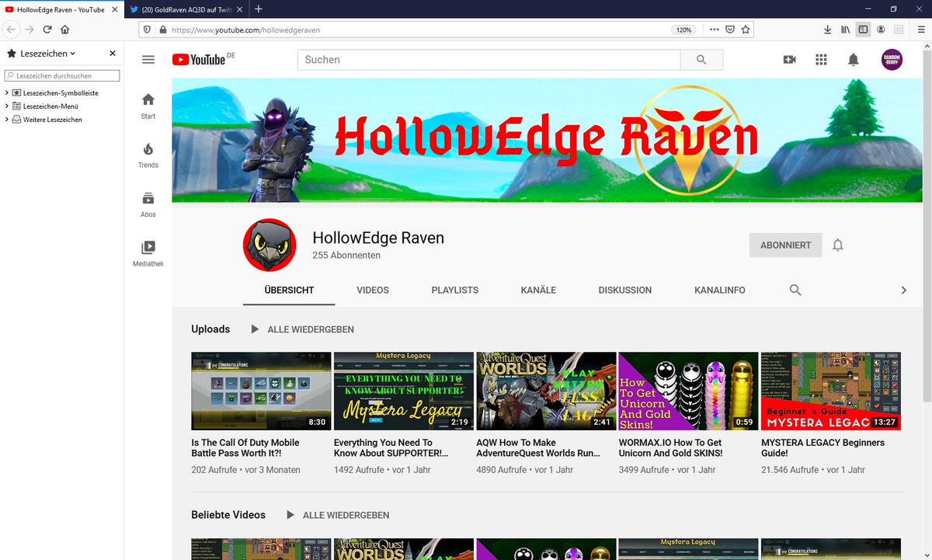This screenshot has width=932, height=560.
Task: Open the account avatar menu
Action: pyautogui.click(x=892, y=60)
